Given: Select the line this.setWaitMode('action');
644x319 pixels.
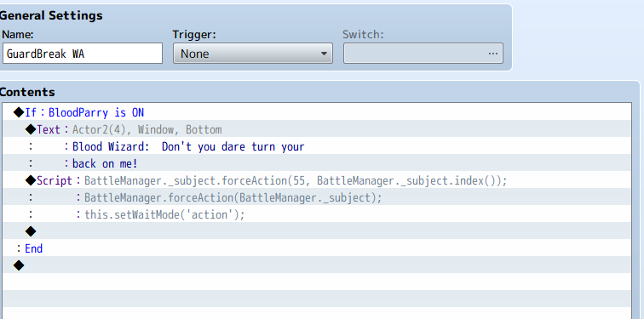Looking at the screenshot, I should (x=317, y=214).
